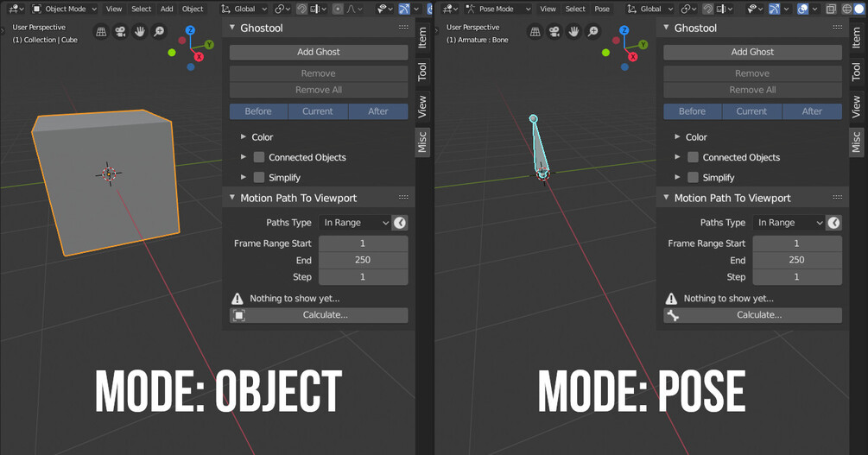Expand Connected Objects arrow in Pose Mode panel
This screenshot has width=868, height=455.
[x=678, y=157]
